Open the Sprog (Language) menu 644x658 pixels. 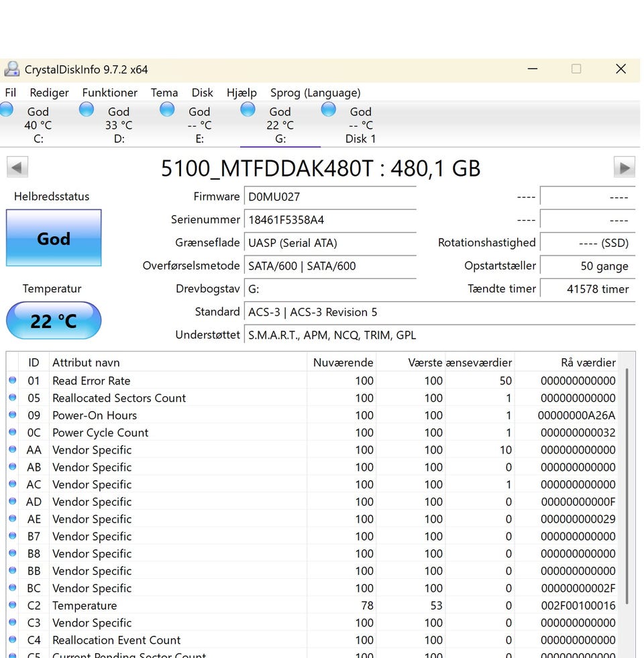coord(315,93)
